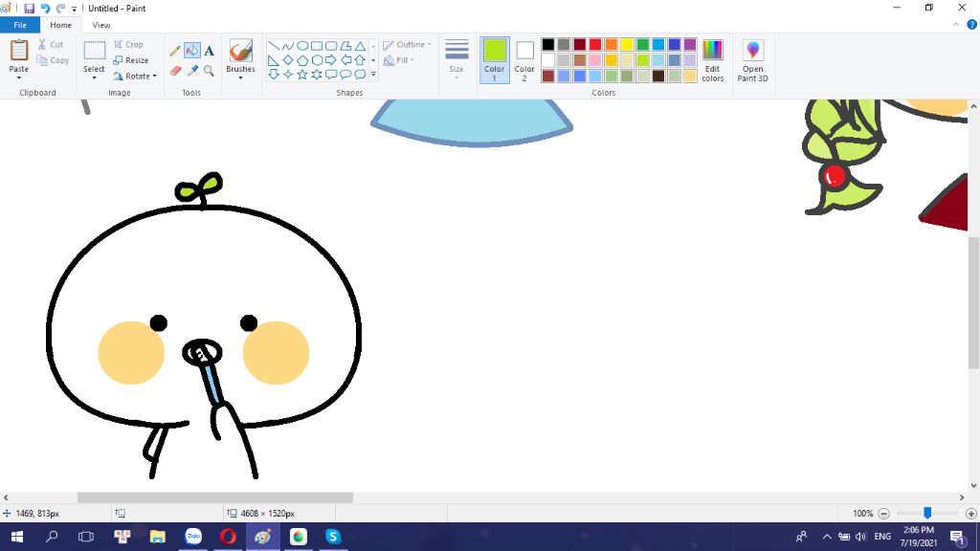Open Paint 3D

pos(752,60)
